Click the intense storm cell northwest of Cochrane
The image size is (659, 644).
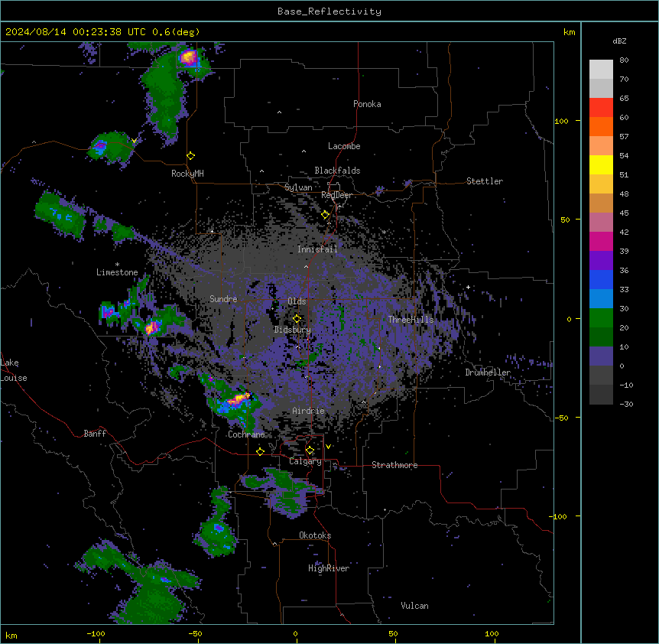coord(239,398)
